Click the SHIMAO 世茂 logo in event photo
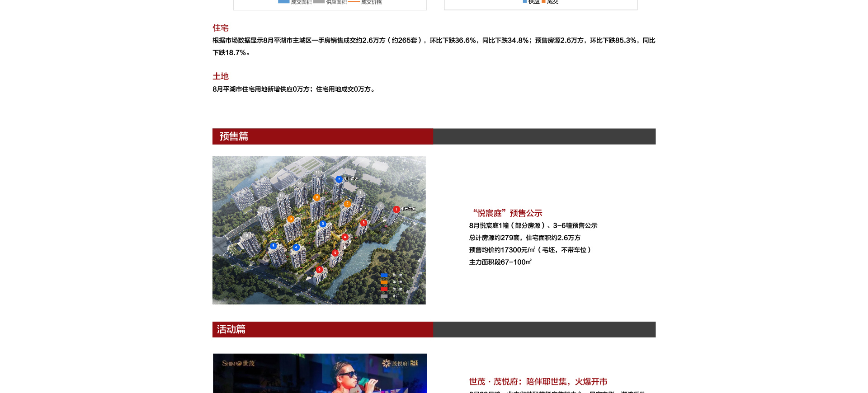The width and height of the screenshot is (868, 393). (x=238, y=363)
